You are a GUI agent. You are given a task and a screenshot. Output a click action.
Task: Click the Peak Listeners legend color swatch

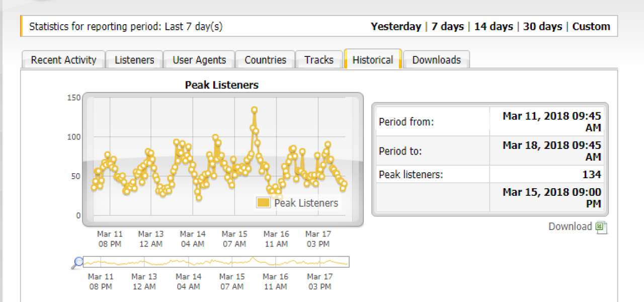point(263,203)
